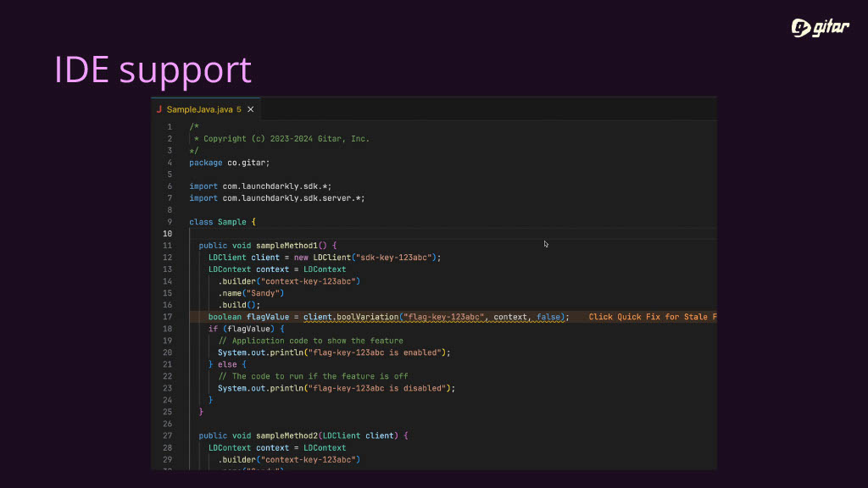Click '.builder("context-key-123abc")' on line 14

(x=289, y=281)
